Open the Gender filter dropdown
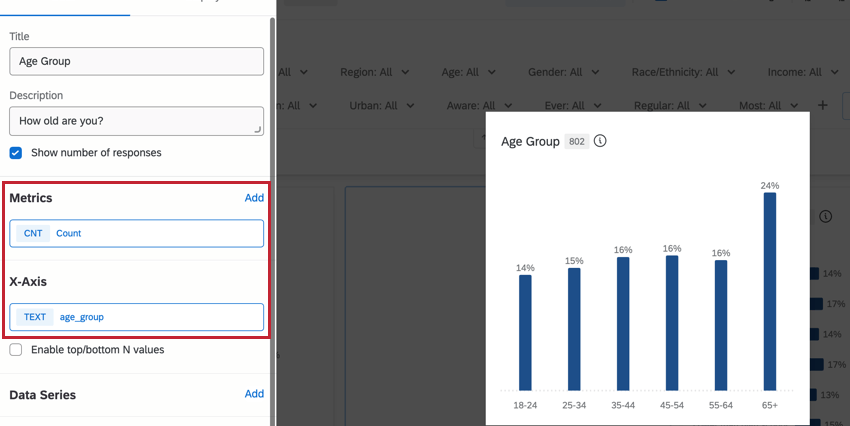This screenshot has width=850, height=426. pyautogui.click(x=563, y=72)
